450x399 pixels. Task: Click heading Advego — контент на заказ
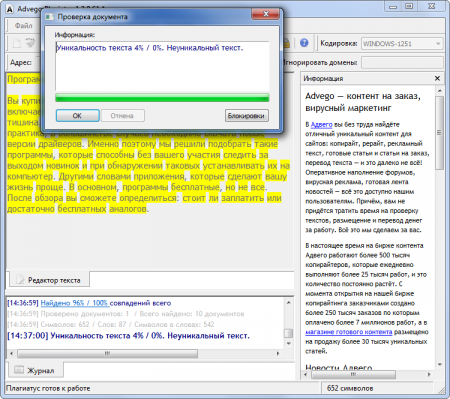tap(363, 102)
